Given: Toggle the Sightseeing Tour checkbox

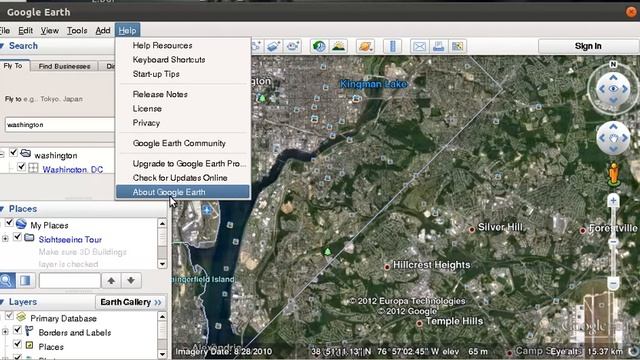Looking at the screenshot, I should tap(17, 237).
